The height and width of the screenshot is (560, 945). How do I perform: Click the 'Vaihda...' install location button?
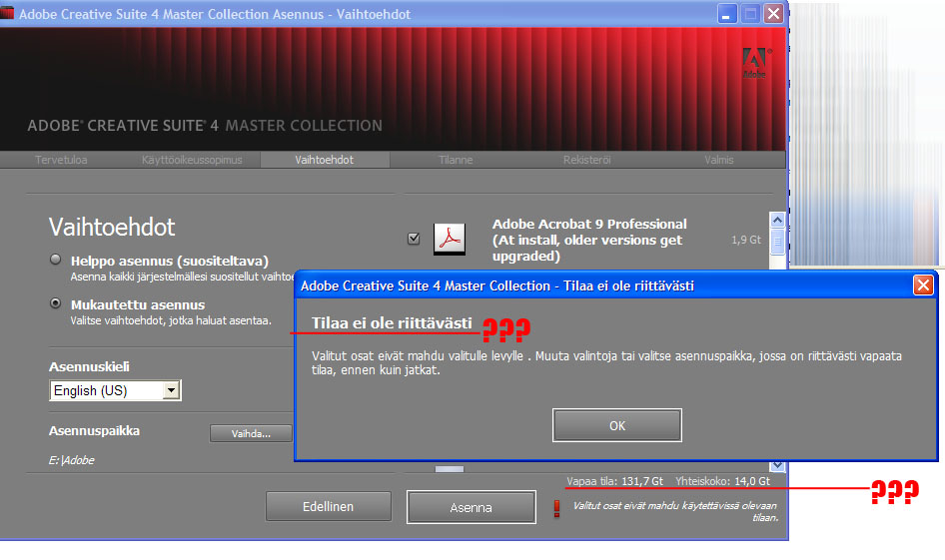251,433
